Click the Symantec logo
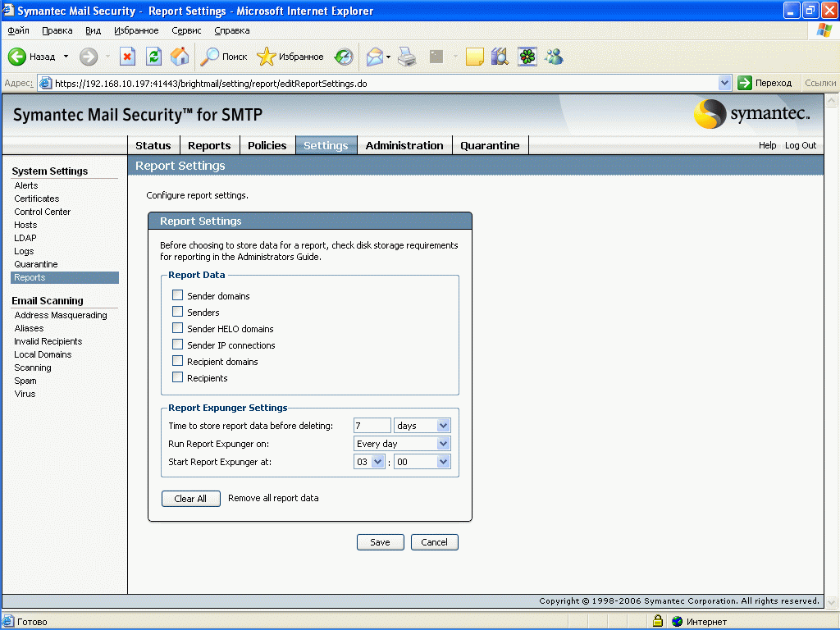 (x=752, y=113)
